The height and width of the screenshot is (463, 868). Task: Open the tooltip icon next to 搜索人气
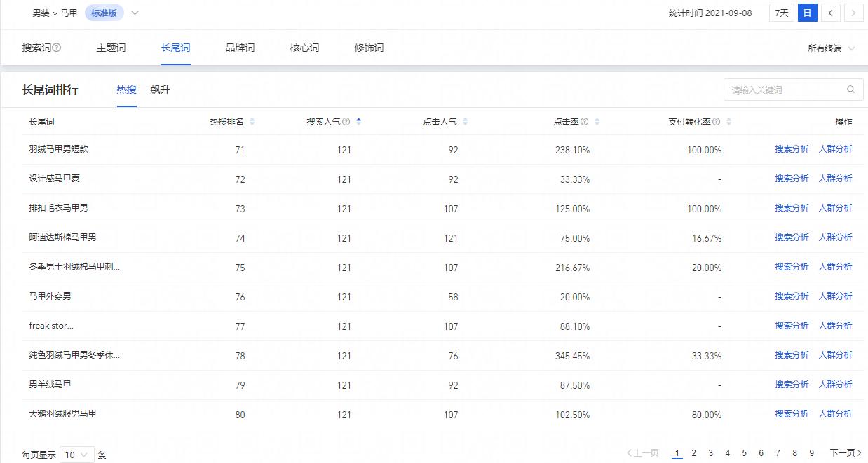pos(346,121)
